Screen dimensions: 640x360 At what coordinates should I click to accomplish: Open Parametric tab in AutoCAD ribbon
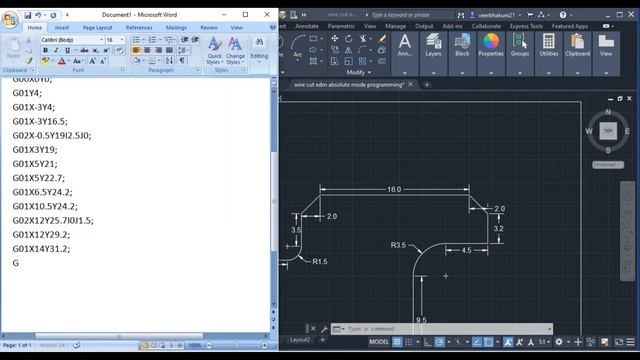coord(341,26)
